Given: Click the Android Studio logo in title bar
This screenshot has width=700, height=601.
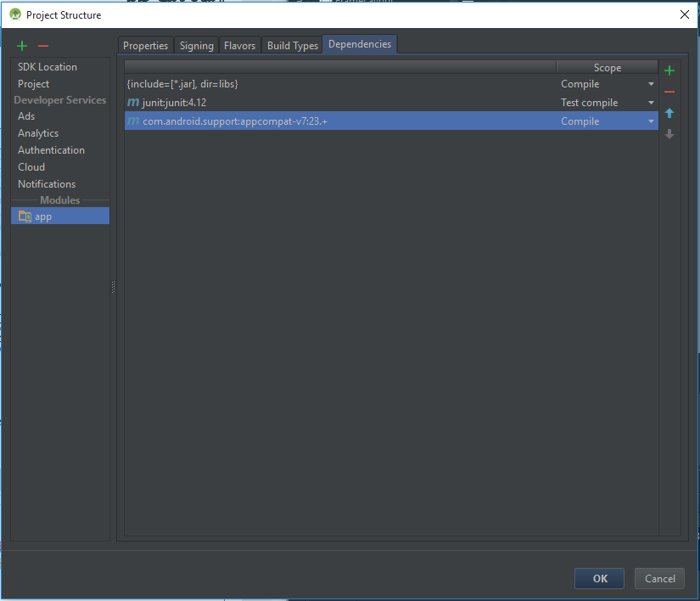Looking at the screenshot, I should [15, 14].
